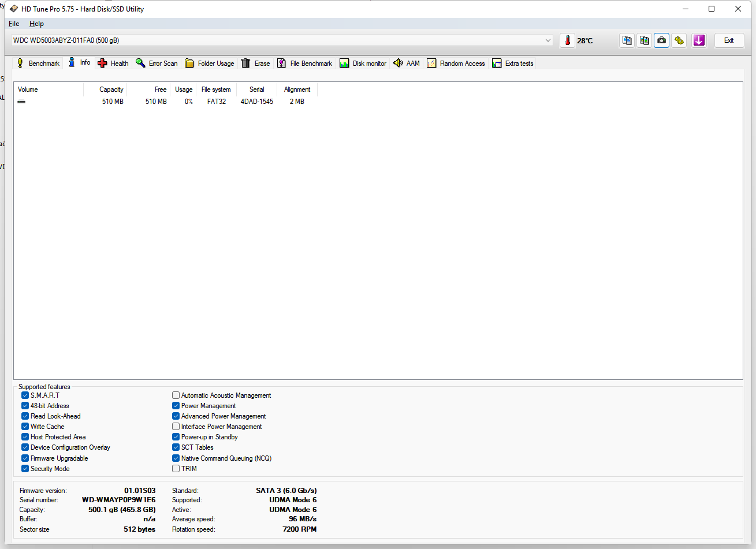Image resolution: width=756 pixels, height=549 pixels.
Task: Switch to the Benchmark tab
Action: [38, 64]
